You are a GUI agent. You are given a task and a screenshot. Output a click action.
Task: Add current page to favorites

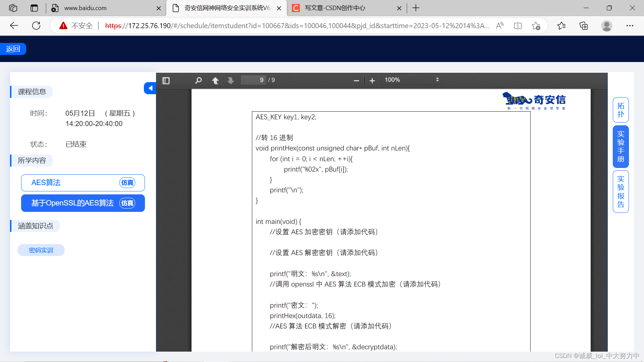536,25
